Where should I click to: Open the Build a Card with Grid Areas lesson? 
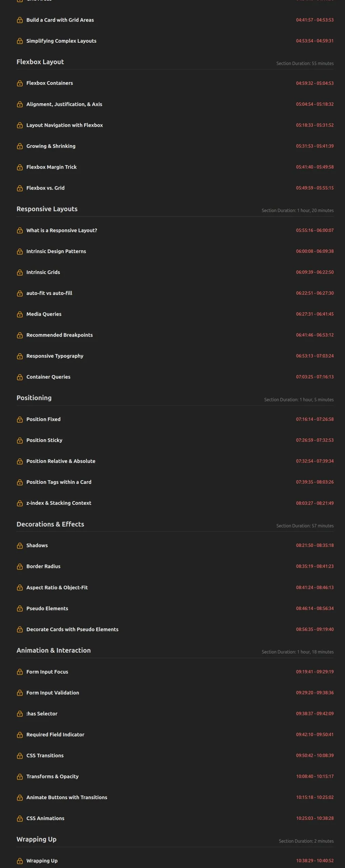tap(60, 20)
